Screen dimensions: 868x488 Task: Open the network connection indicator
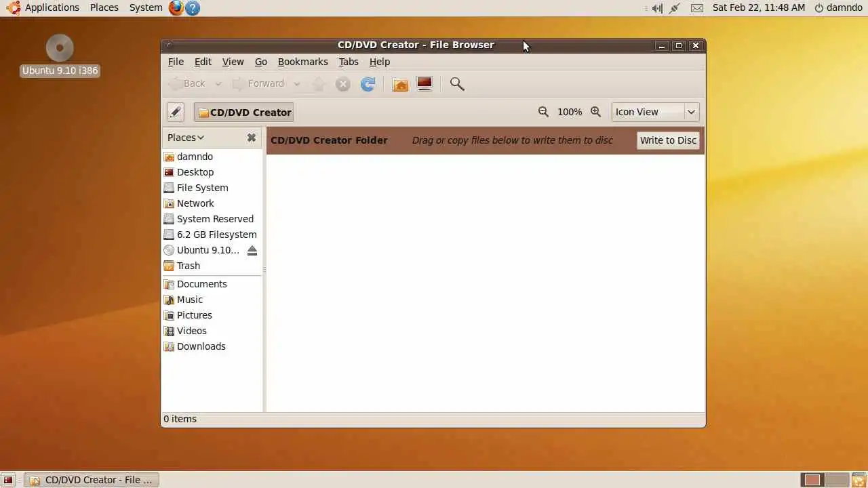pyautogui.click(x=675, y=8)
